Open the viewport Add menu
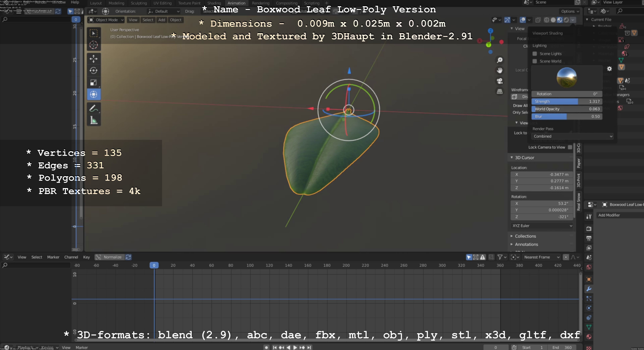Image resolution: width=644 pixels, height=350 pixels. click(162, 20)
